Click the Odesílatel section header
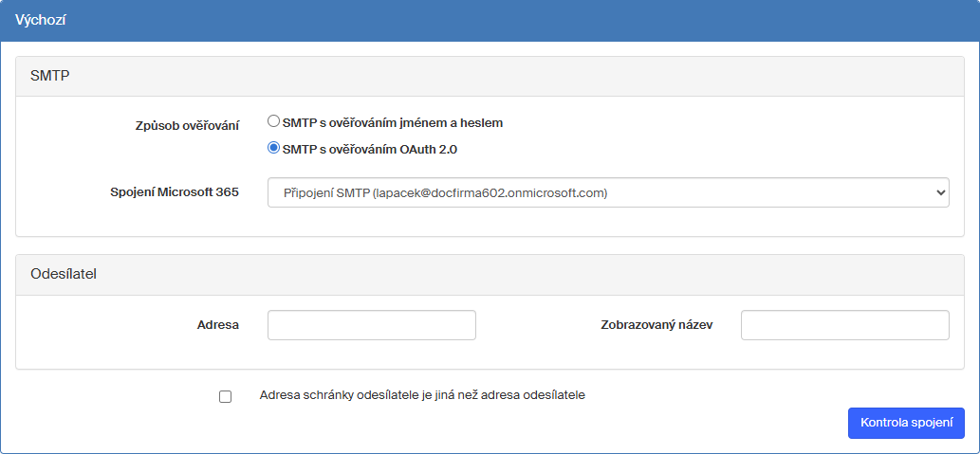The width and height of the screenshot is (980, 454). point(64,274)
